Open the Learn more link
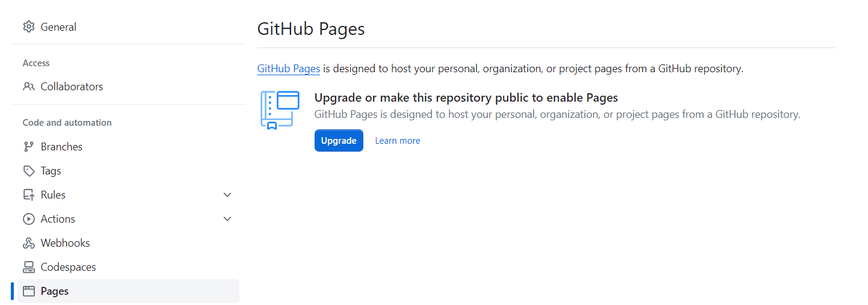 (398, 141)
